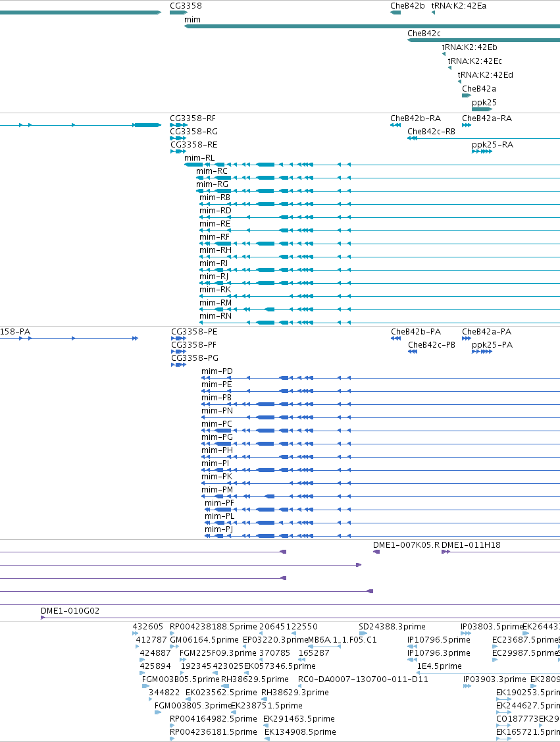Screen dimensions: 560x742
Task: Select clone DME1-011H18
Action: pos(471,545)
